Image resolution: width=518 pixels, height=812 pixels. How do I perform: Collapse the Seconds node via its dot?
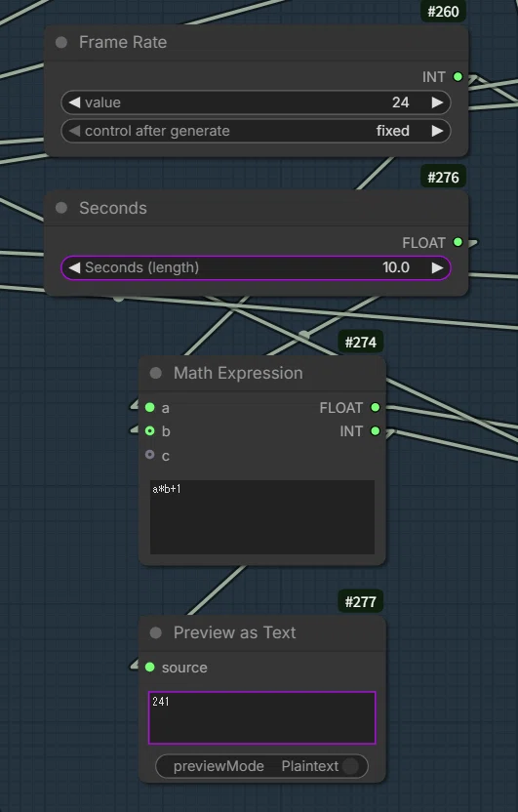[x=61, y=208]
